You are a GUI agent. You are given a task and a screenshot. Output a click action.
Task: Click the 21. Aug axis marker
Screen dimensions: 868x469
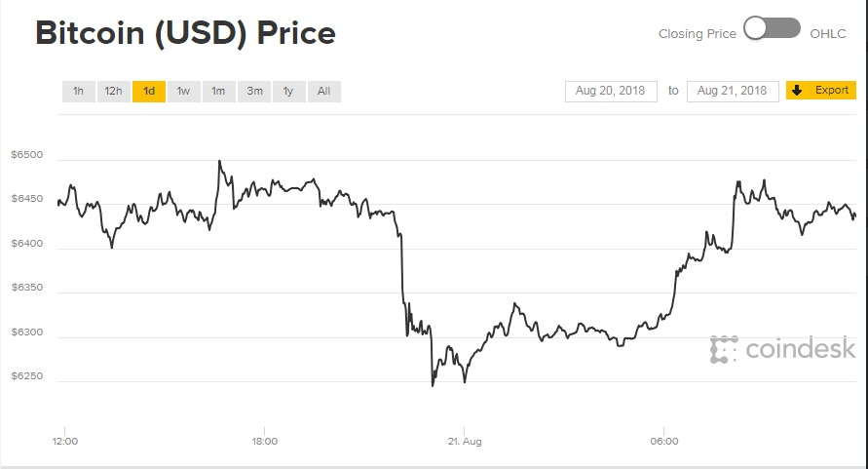click(x=465, y=442)
